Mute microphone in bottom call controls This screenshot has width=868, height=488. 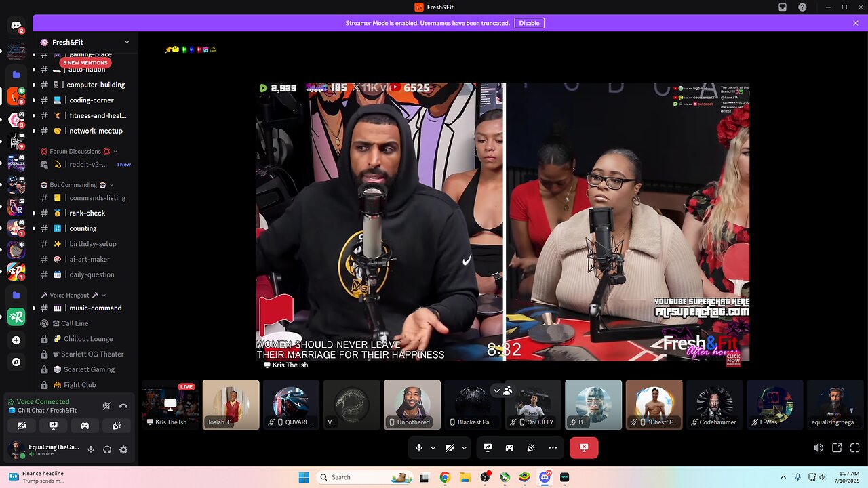[419, 448]
